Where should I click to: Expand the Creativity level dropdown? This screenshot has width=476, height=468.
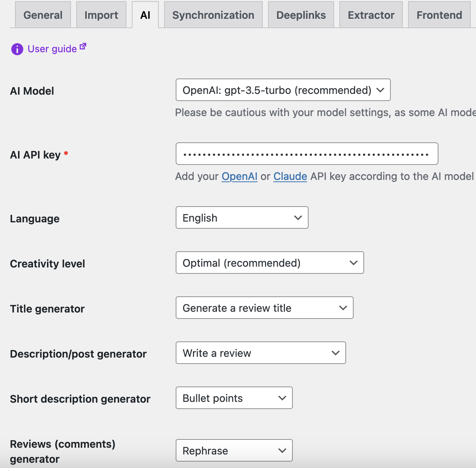[x=270, y=263]
